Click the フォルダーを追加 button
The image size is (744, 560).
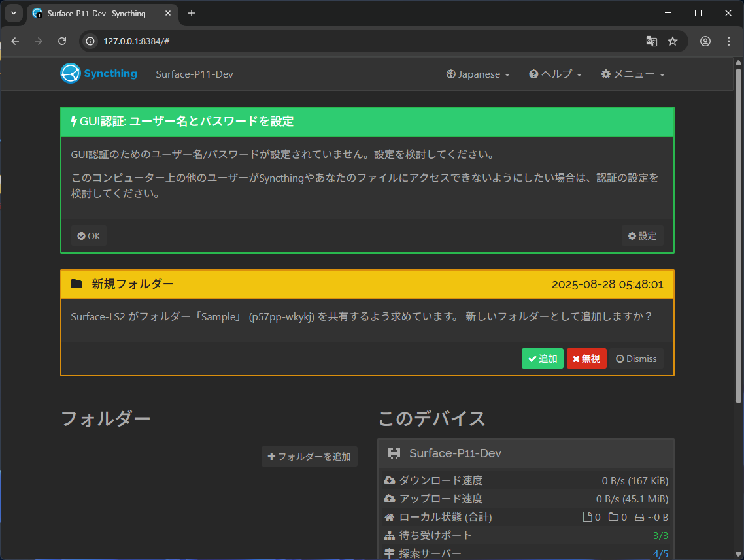tap(309, 456)
